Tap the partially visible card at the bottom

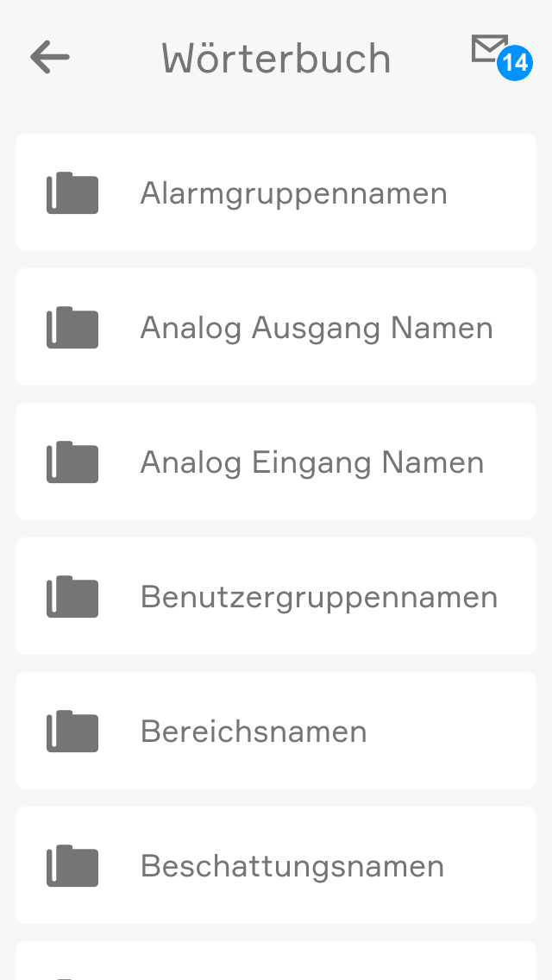(276, 963)
